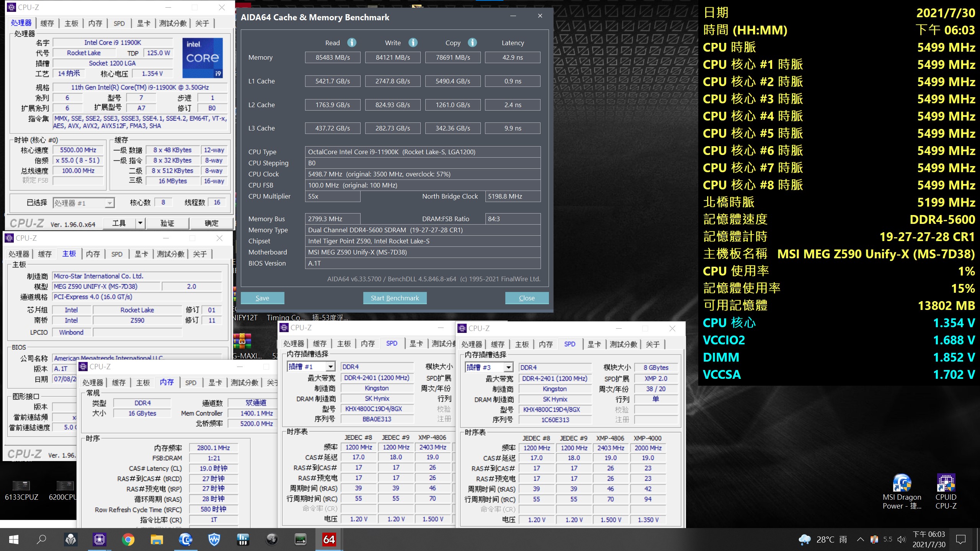Viewport: 980px width, 551px height.
Task: Open the round disc app on taskbar
Action: (271, 540)
